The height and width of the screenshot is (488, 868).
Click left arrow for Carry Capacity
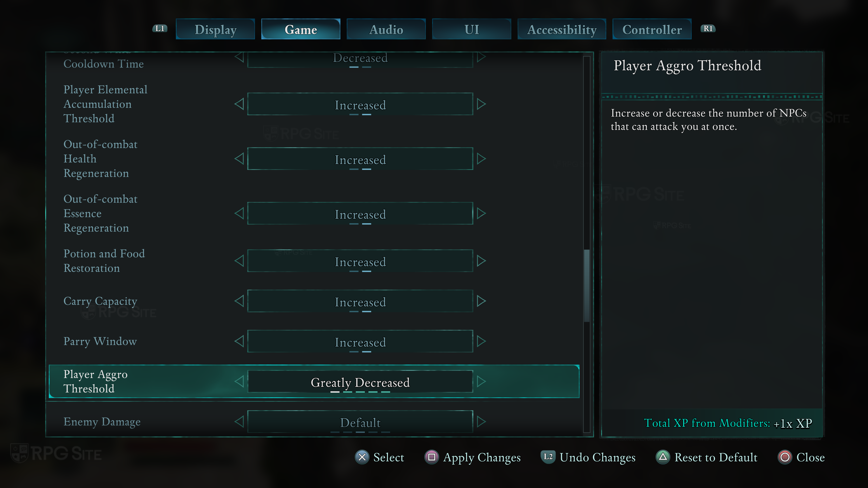(239, 301)
